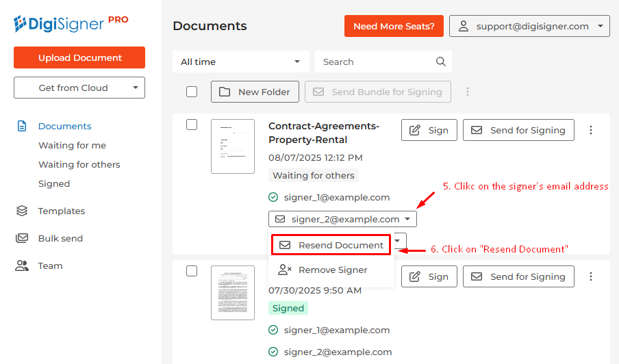Click the search magnifier icon
This screenshot has width=619, height=364.
[x=441, y=62]
